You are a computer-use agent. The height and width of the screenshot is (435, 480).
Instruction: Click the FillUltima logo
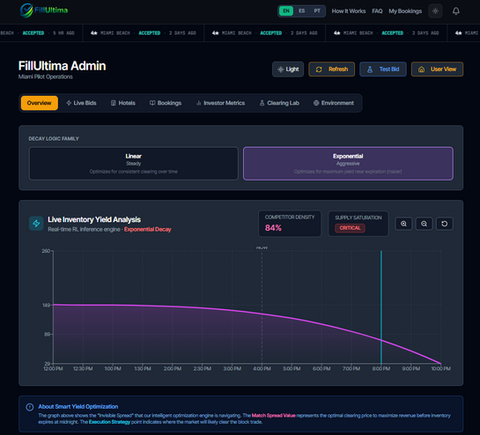[x=44, y=10]
